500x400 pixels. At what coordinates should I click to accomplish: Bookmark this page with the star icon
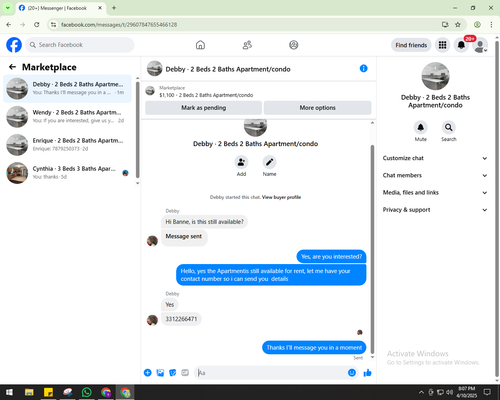(458, 24)
